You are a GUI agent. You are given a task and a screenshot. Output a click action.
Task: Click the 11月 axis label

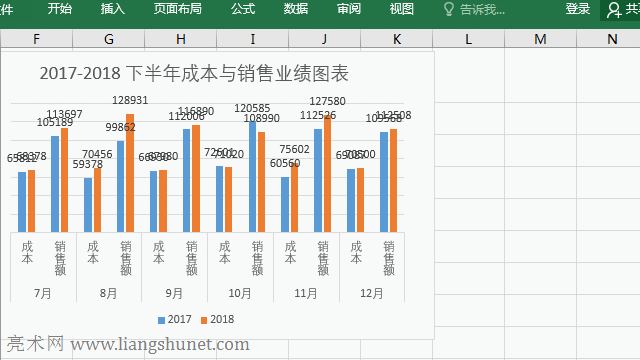(x=306, y=293)
